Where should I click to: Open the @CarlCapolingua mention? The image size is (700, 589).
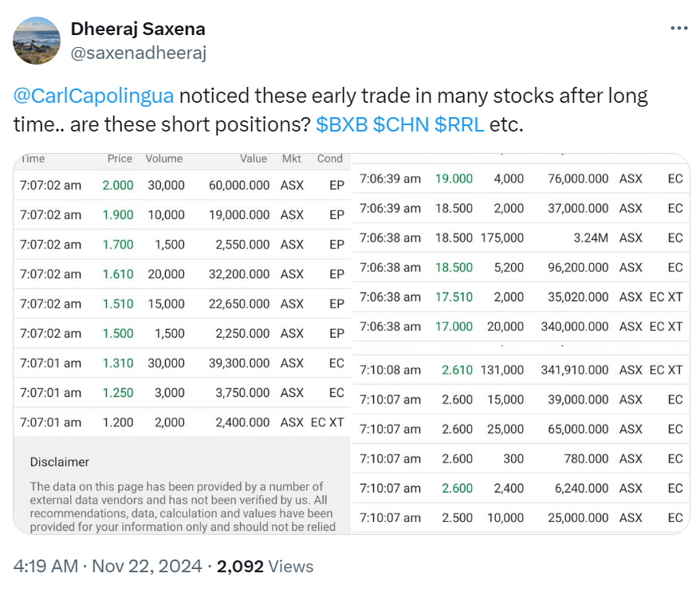(93, 97)
